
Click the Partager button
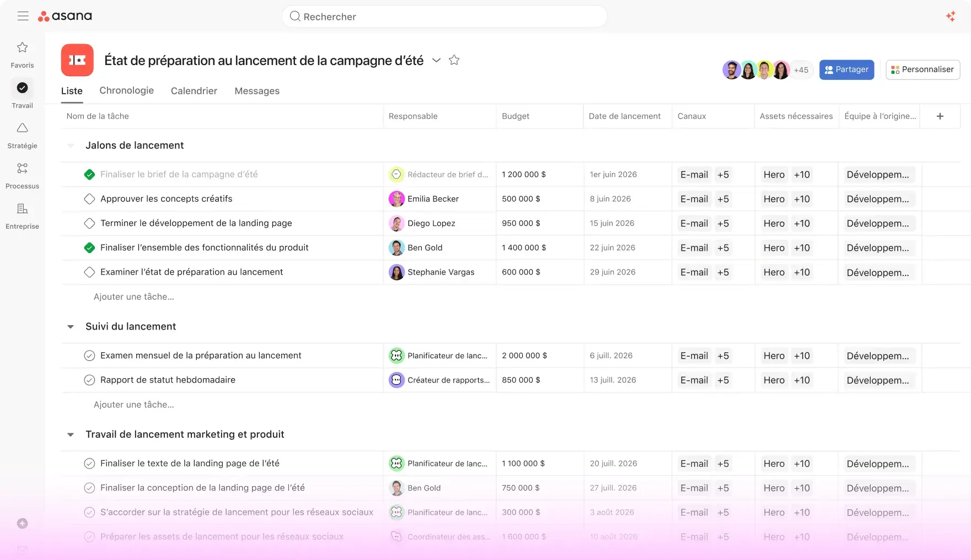pos(846,69)
